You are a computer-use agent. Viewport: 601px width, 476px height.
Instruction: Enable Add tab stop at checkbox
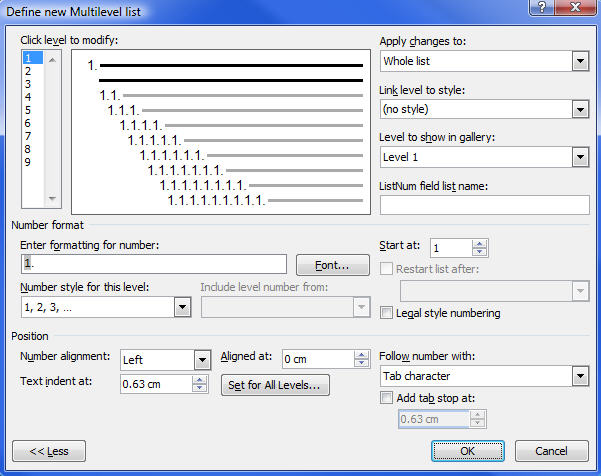[386, 397]
